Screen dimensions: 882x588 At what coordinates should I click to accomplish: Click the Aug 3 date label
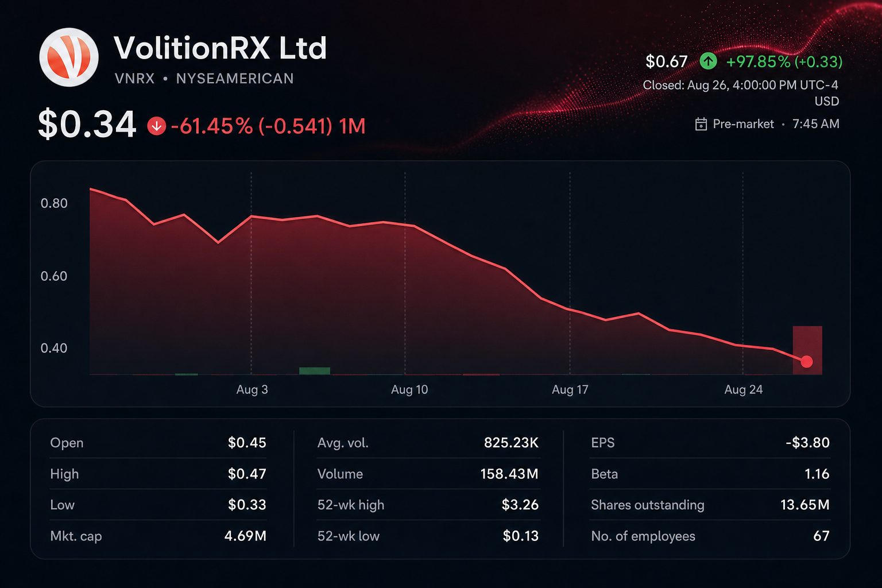point(252,389)
